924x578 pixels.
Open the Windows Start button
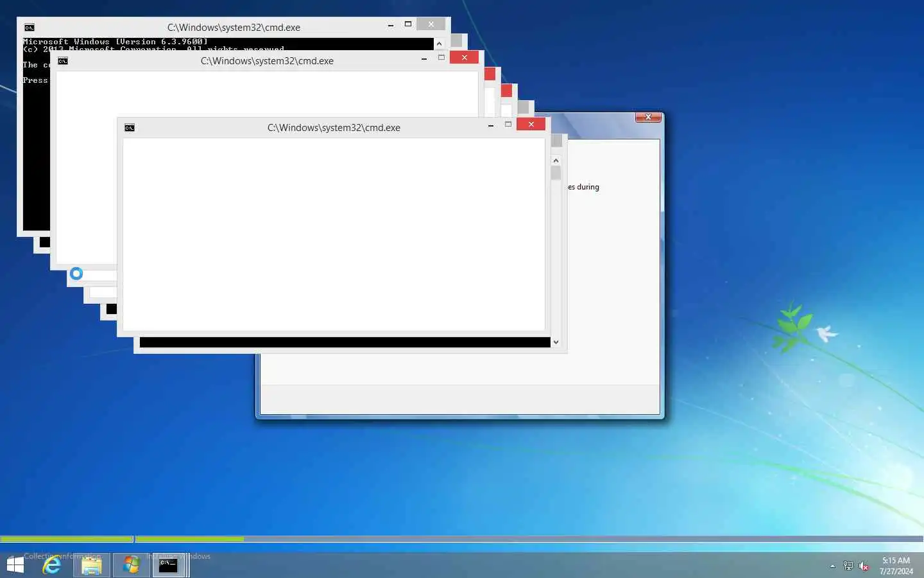tap(15, 565)
